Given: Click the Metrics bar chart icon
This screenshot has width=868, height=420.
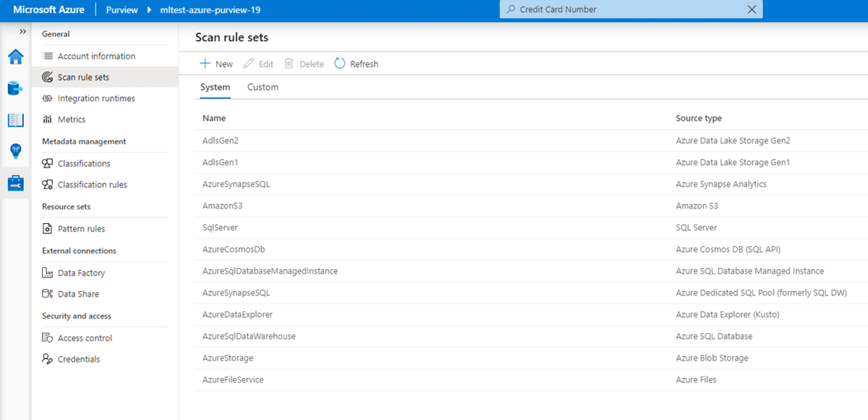Looking at the screenshot, I should point(48,119).
